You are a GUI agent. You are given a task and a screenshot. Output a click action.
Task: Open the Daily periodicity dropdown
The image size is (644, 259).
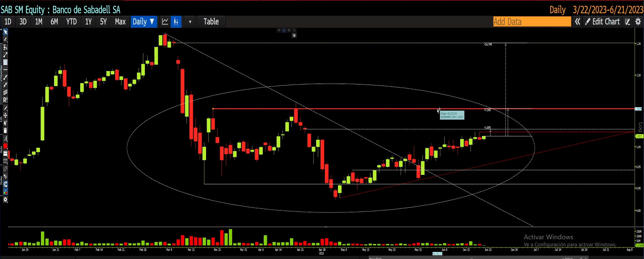(x=143, y=22)
